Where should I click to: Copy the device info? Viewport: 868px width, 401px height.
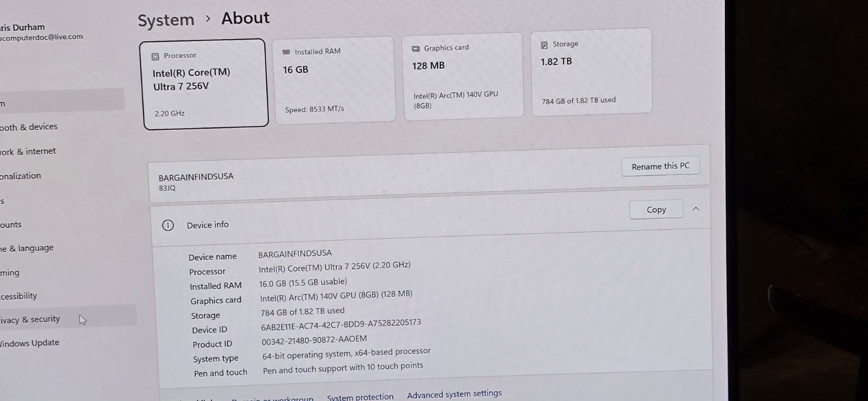pos(656,209)
